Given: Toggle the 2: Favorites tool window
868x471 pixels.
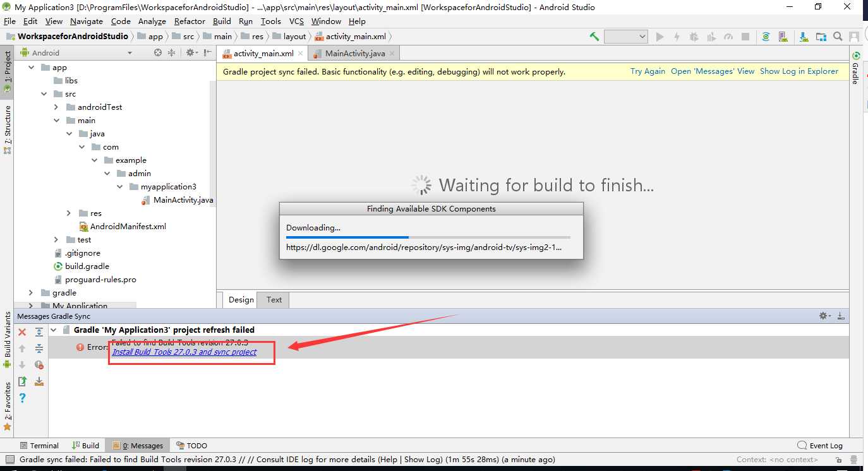Looking at the screenshot, I should click(x=8, y=406).
